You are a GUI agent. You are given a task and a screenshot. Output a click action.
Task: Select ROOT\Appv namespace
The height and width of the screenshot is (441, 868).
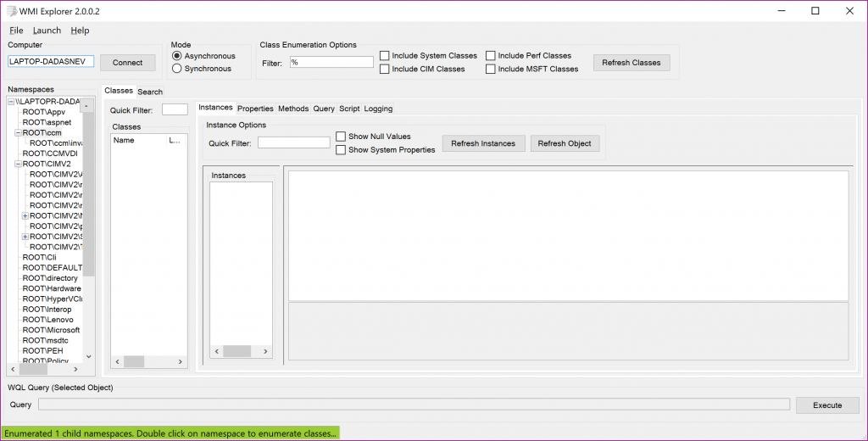(44, 112)
